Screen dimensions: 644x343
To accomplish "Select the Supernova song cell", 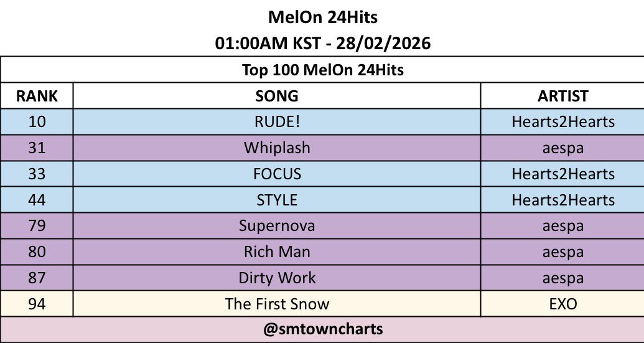I will (277, 225).
